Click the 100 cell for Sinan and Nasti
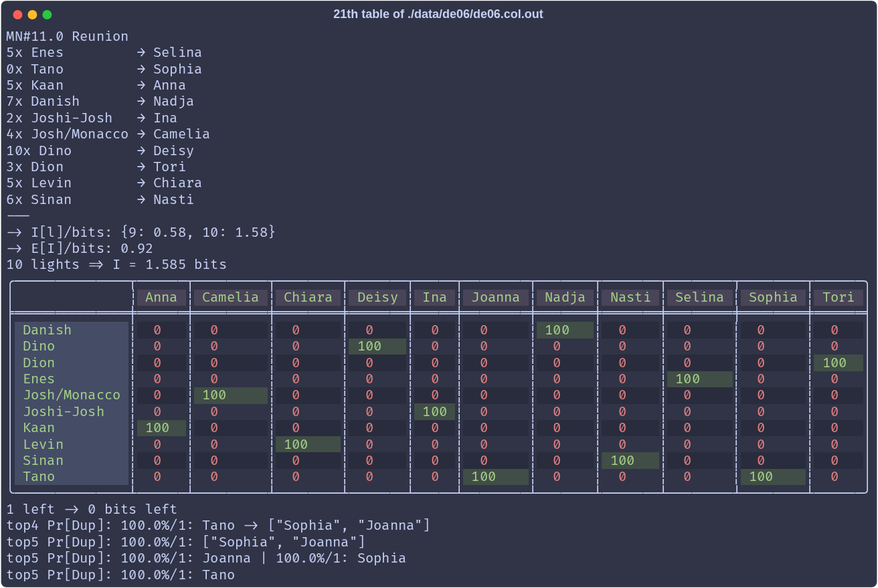 click(630, 460)
